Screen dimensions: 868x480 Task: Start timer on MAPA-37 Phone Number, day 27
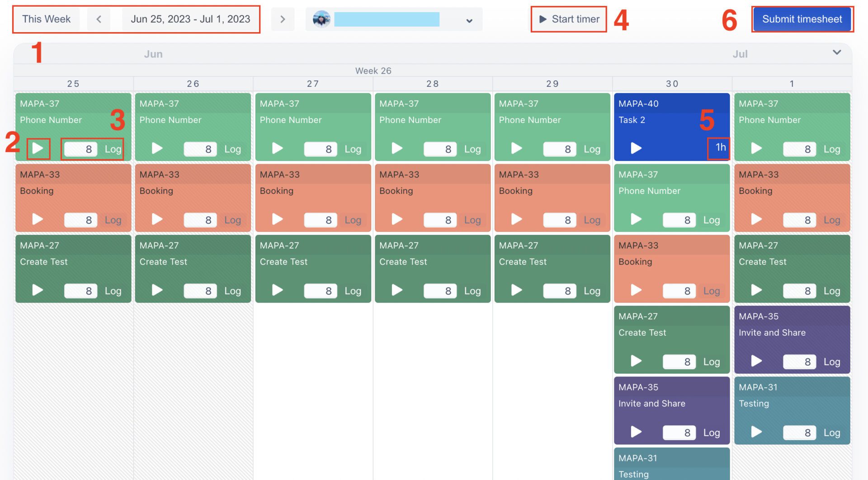coord(278,148)
